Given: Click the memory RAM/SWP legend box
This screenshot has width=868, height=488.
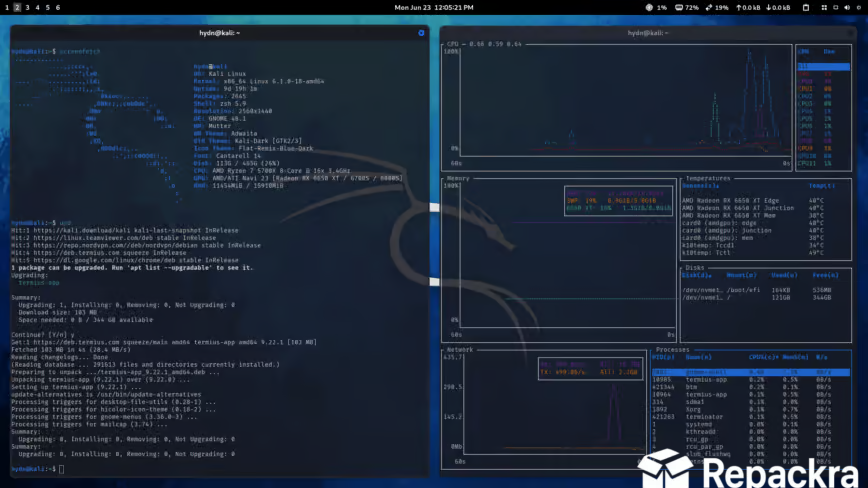Looking at the screenshot, I should coord(618,201).
